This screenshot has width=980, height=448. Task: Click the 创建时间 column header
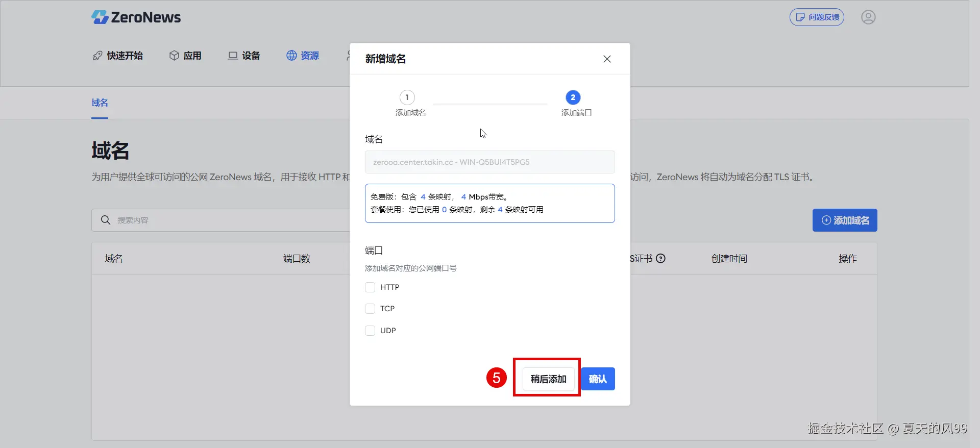tap(729, 259)
